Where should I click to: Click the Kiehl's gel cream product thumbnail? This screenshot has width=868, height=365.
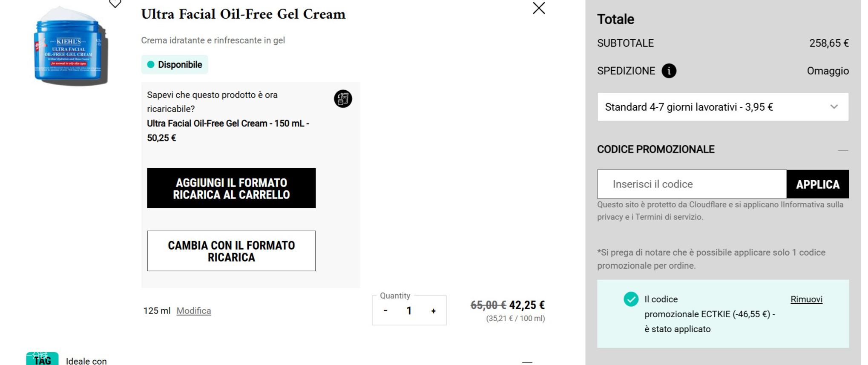click(70, 47)
